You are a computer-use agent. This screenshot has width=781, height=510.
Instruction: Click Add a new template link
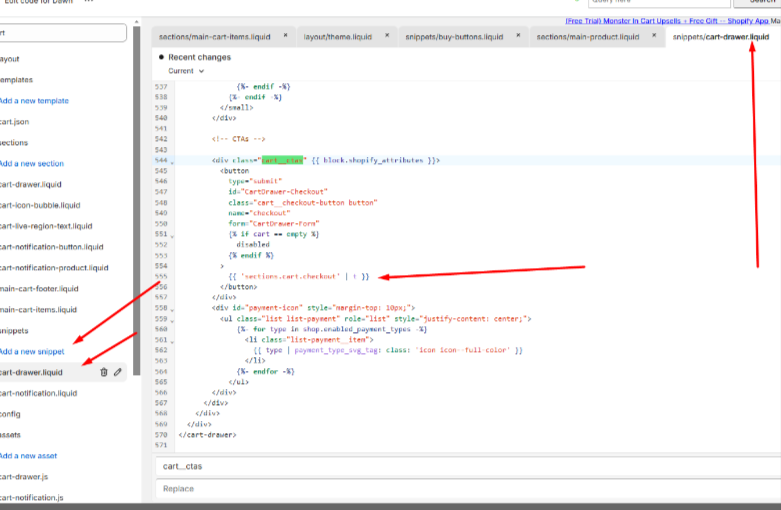(34, 101)
